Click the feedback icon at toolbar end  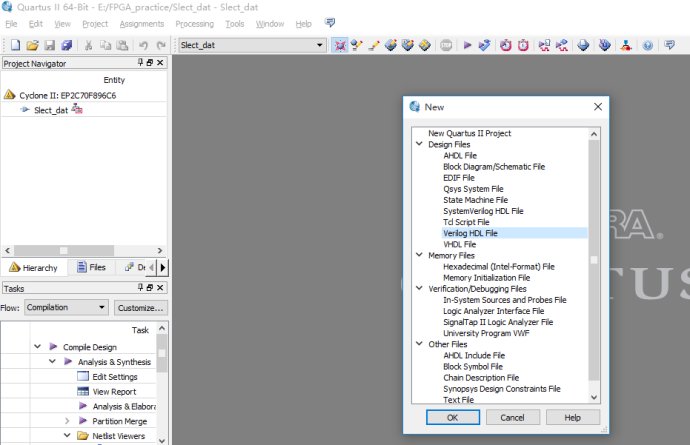669,45
